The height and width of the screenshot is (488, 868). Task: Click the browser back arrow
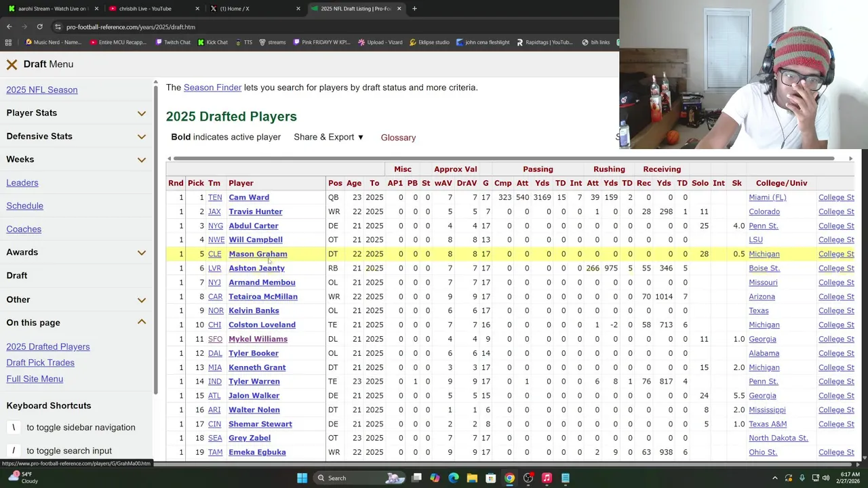tap(9, 27)
